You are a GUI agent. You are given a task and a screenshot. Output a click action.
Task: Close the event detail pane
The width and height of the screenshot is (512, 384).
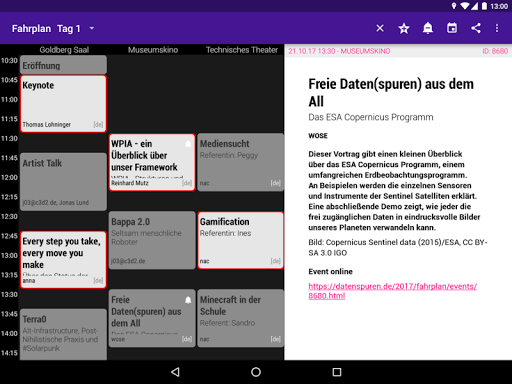click(380, 28)
